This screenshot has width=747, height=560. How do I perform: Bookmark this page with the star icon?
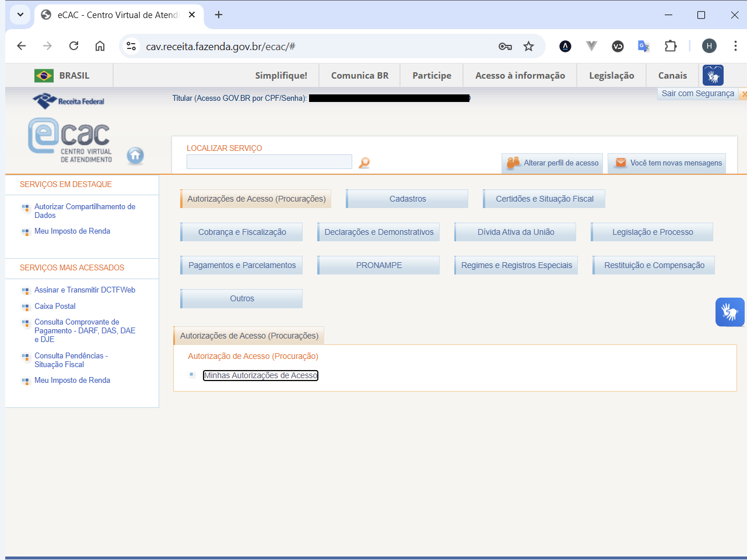pyautogui.click(x=528, y=47)
